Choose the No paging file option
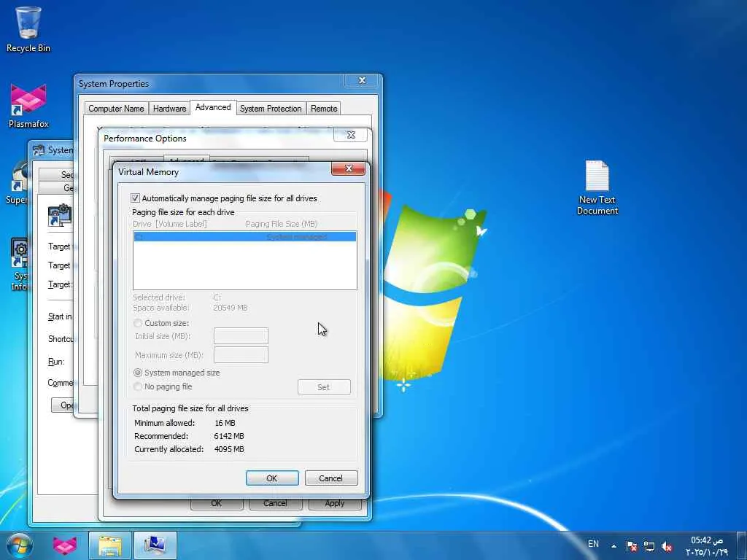 pyautogui.click(x=138, y=386)
